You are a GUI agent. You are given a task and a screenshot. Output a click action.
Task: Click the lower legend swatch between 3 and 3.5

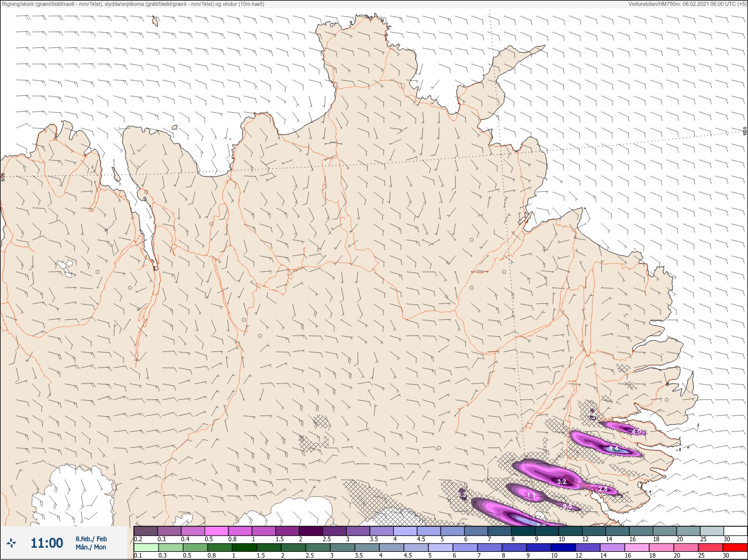coord(343,548)
